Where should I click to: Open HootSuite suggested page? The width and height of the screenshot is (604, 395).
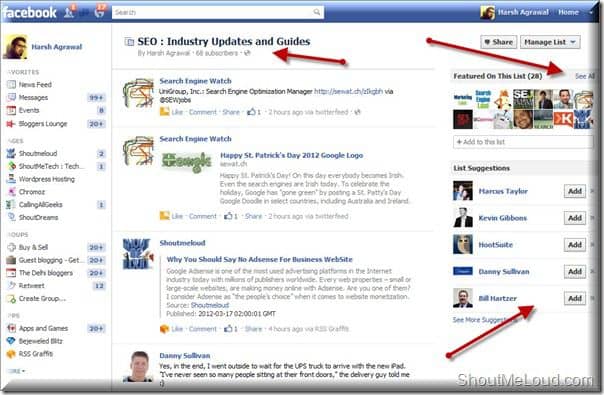[x=496, y=245]
